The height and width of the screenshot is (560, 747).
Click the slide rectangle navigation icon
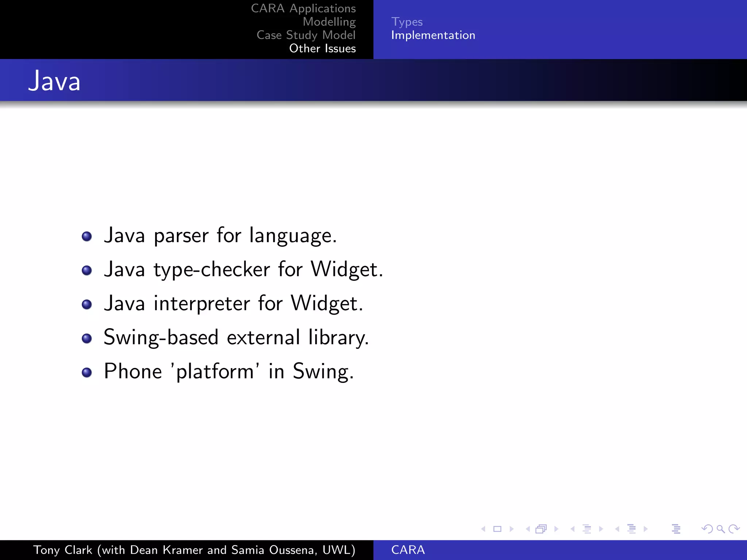[x=497, y=529]
